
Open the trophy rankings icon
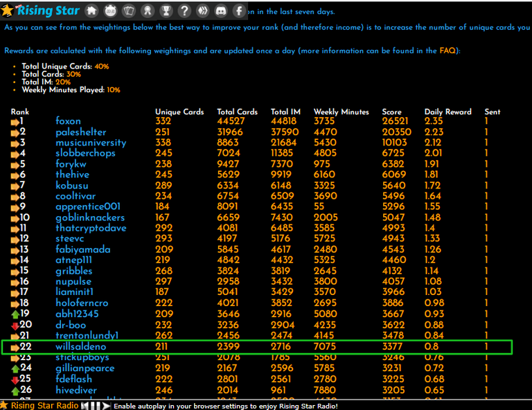point(166,11)
